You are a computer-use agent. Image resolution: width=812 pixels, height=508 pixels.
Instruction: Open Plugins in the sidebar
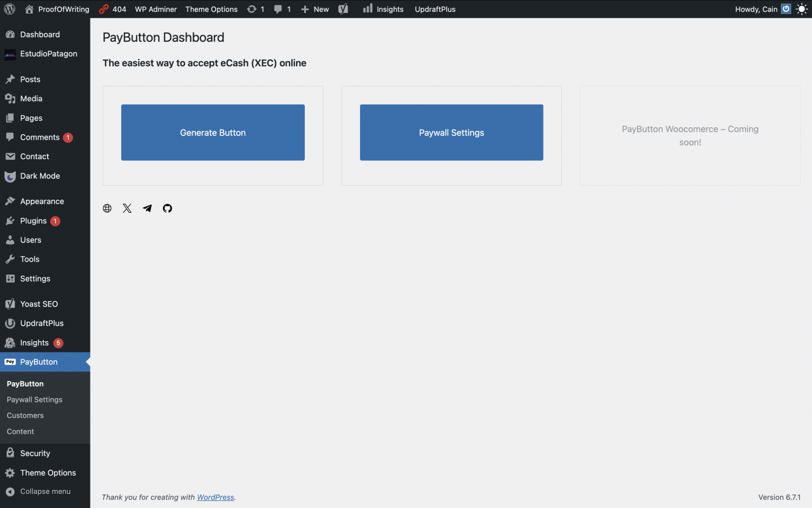tap(34, 221)
